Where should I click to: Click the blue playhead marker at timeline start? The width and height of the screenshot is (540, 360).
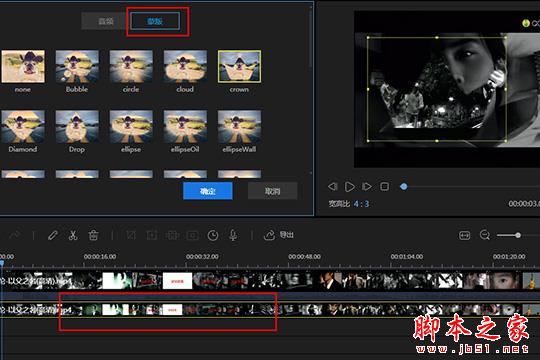coord(2,264)
